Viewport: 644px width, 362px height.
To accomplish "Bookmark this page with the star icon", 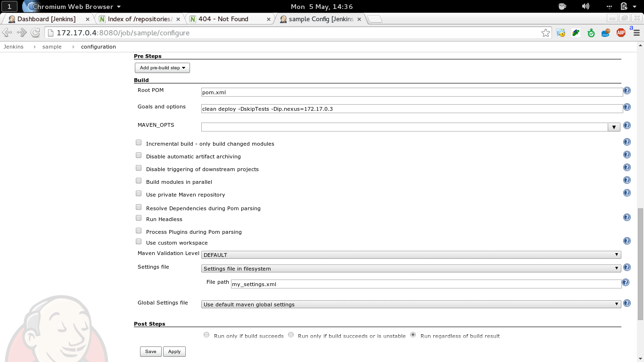I will [545, 33].
